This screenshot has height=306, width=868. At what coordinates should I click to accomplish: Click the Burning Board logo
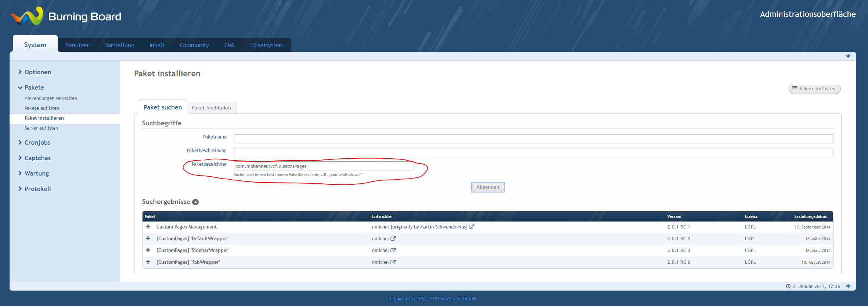(65, 17)
